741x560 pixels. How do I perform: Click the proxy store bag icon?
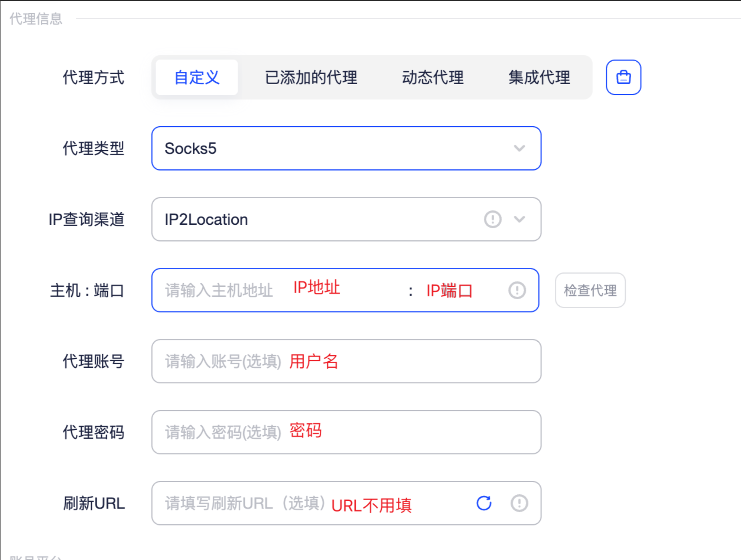click(x=623, y=77)
